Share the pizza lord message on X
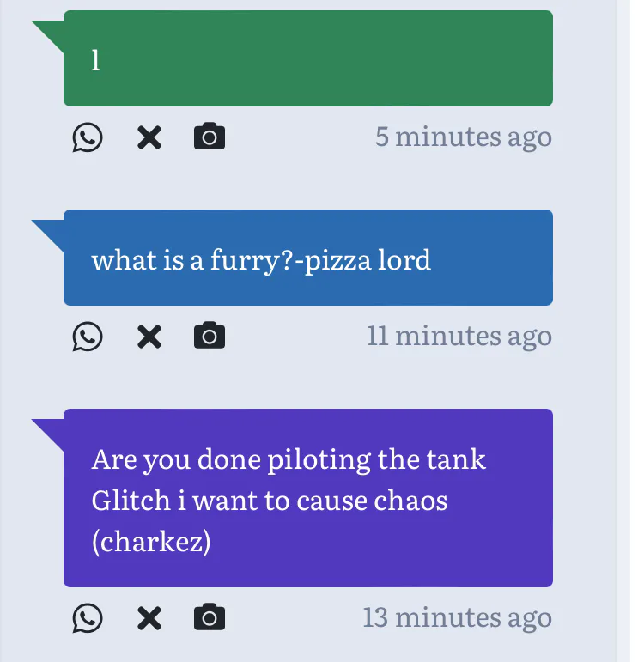This screenshot has height=662, width=644. pyautogui.click(x=149, y=337)
